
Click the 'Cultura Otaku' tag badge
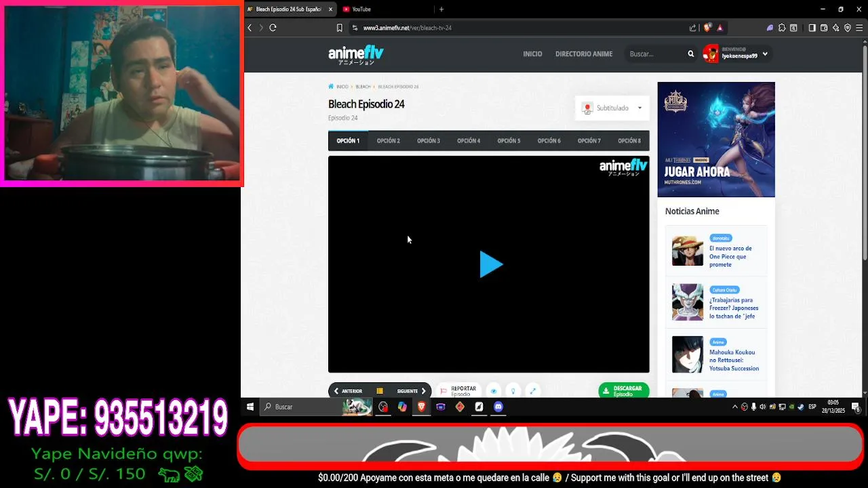click(x=724, y=290)
